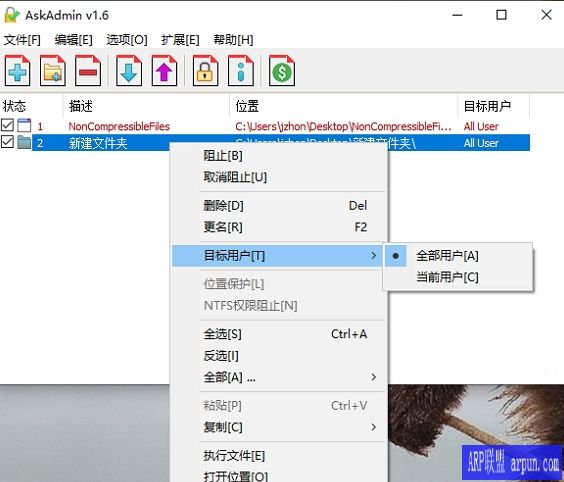Choose 反选[I] from context menu
This screenshot has height=482, width=564.
pyautogui.click(x=277, y=356)
